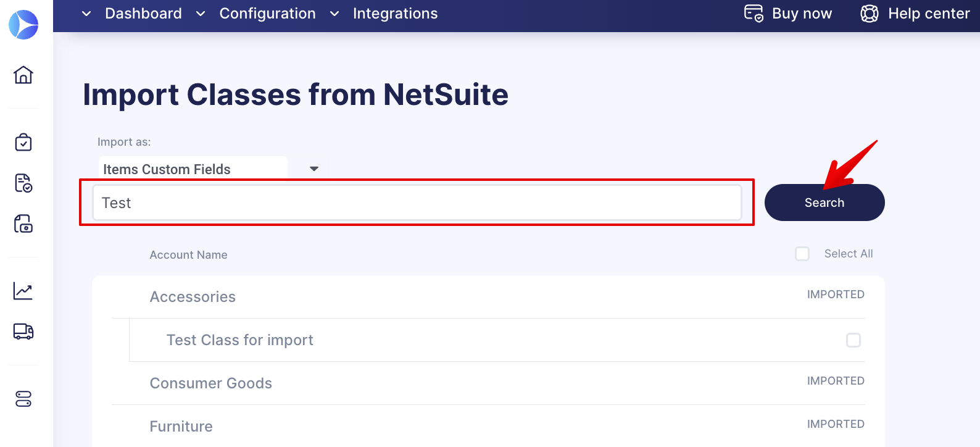The image size is (980, 447).
Task: Open the analytics chart sidebar icon
Action: (23, 291)
